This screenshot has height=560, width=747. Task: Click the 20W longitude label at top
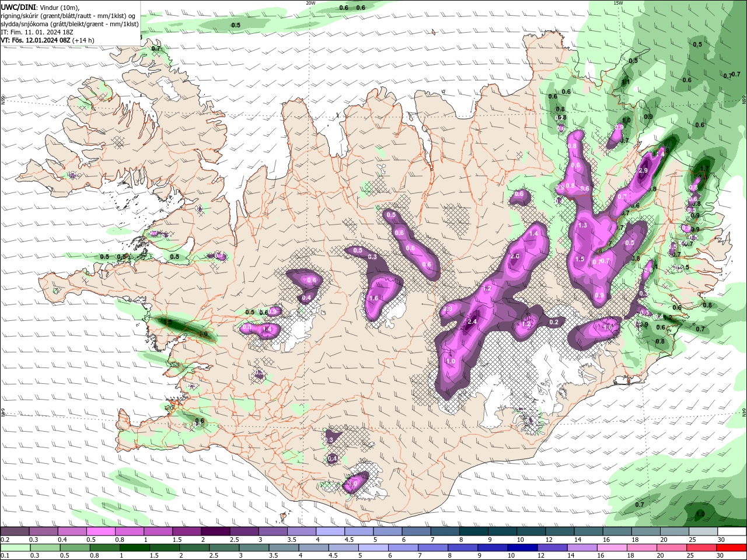(x=310, y=3)
